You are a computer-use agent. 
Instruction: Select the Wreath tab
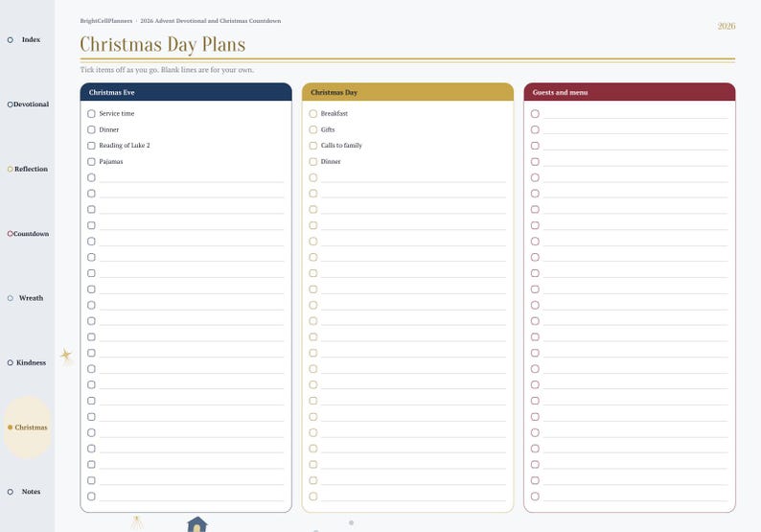pos(27,298)
